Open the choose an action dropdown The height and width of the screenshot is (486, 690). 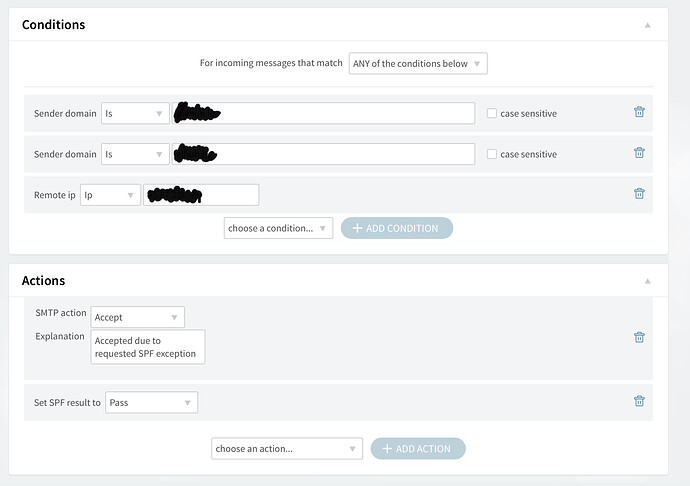tap(287, 449)
